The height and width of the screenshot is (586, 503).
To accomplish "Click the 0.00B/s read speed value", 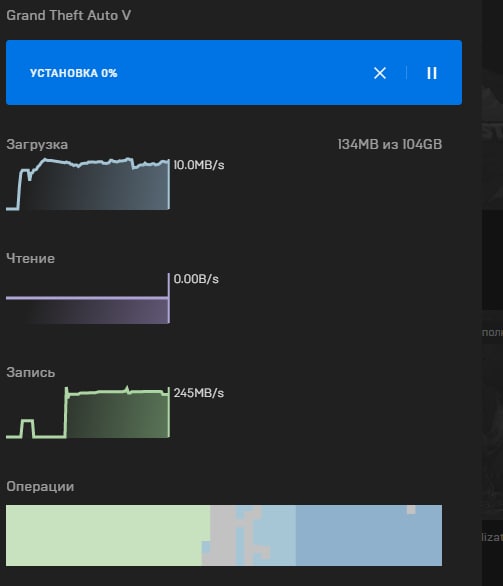I will [x=196, y=279].
